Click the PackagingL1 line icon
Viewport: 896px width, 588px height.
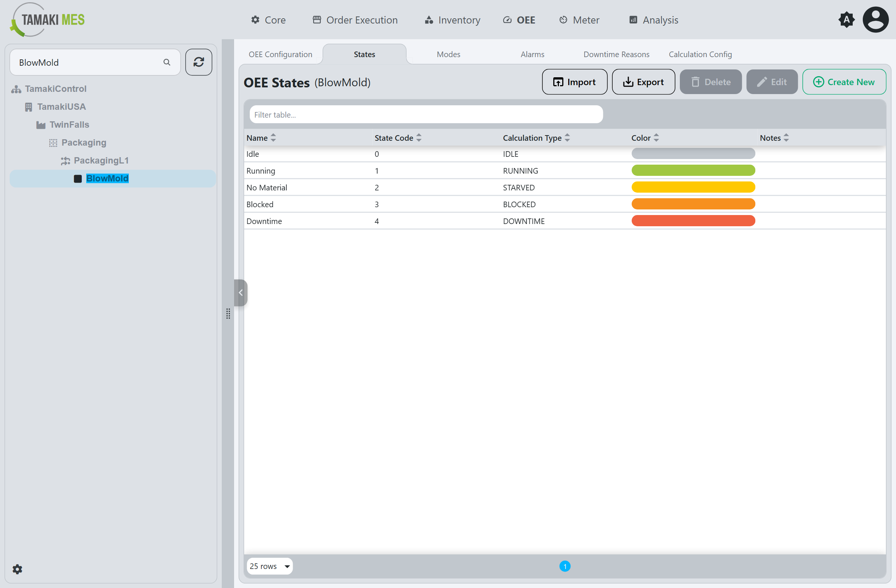[65, 161]
